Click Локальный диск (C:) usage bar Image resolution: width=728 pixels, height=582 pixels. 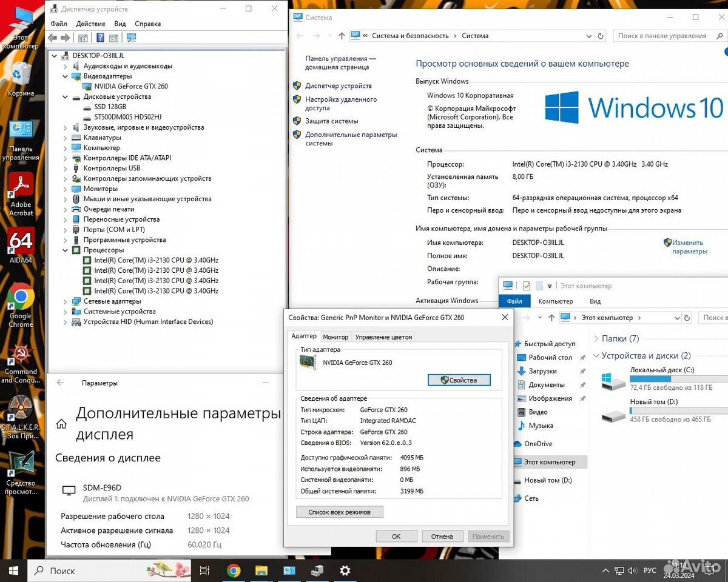(x=679, y=378)
